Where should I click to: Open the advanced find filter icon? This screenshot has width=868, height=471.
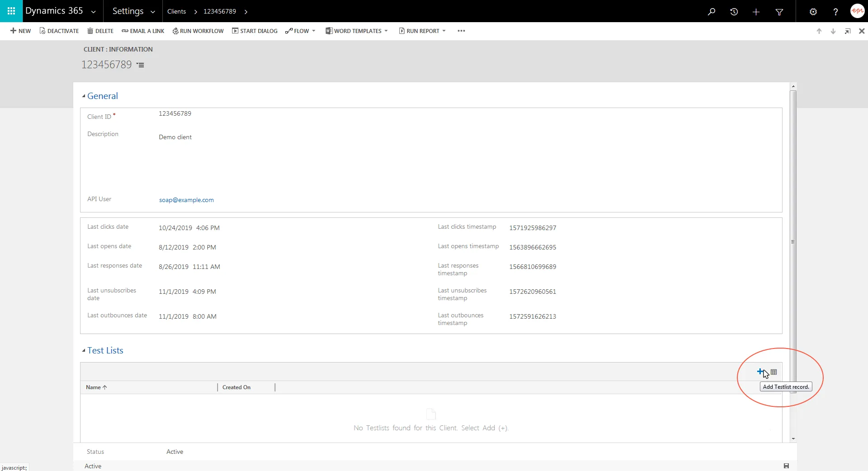pyautogui.click(x=779, y=12)
